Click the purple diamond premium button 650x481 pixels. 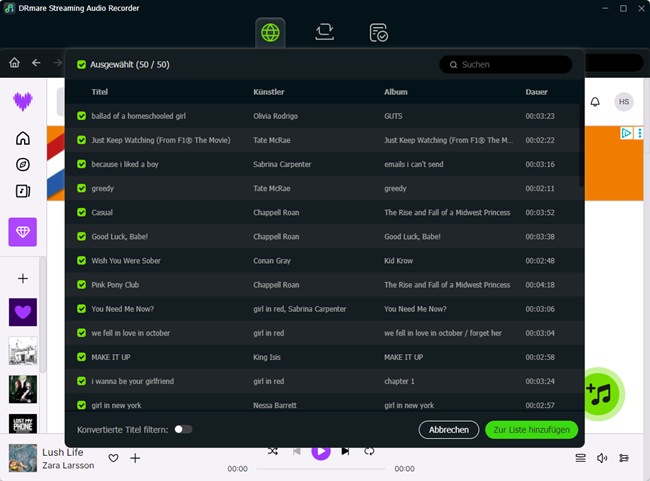[23, 232]
